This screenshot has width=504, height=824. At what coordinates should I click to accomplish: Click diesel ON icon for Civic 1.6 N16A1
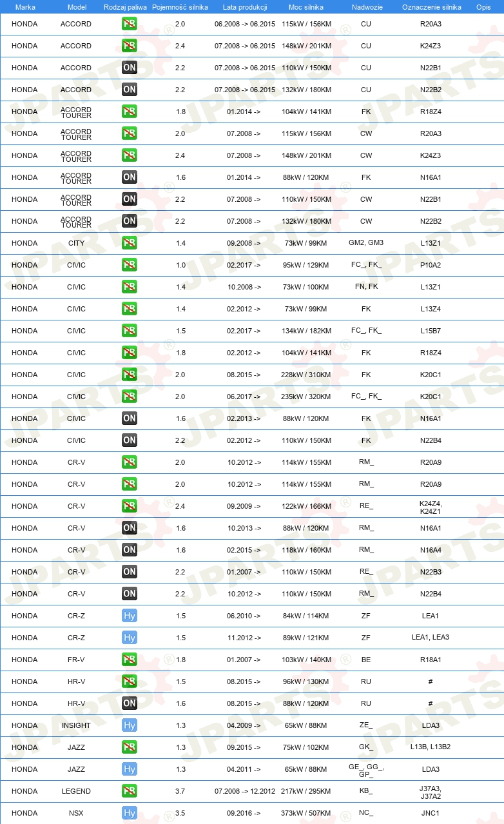coord(130,418)
